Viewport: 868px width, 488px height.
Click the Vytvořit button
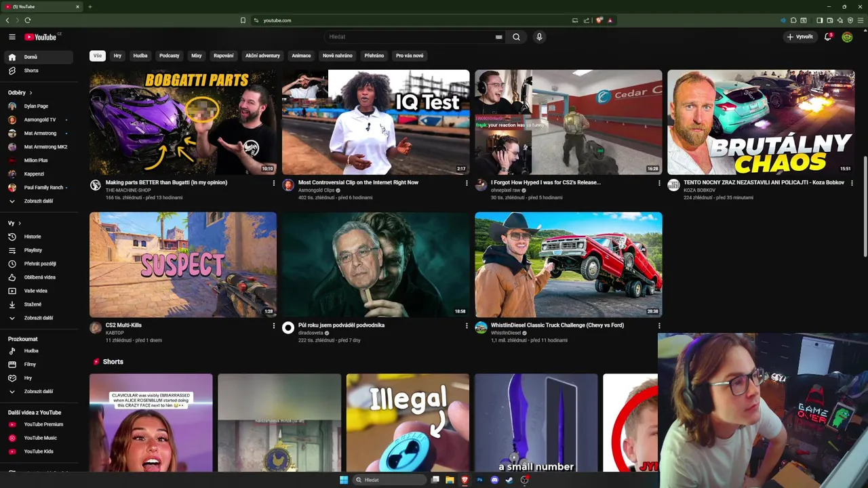[800, 37]
